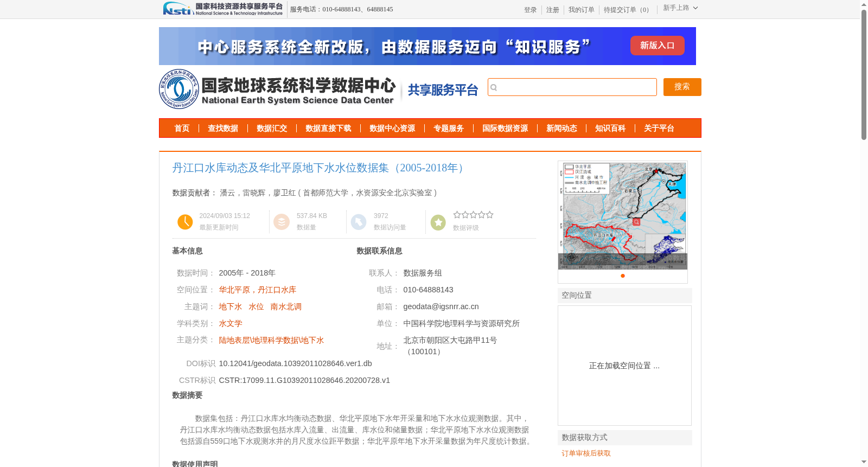Click the orange carousel dot under map
The width and height of the screenshot is (868, 467).
[x=623, y=276]
